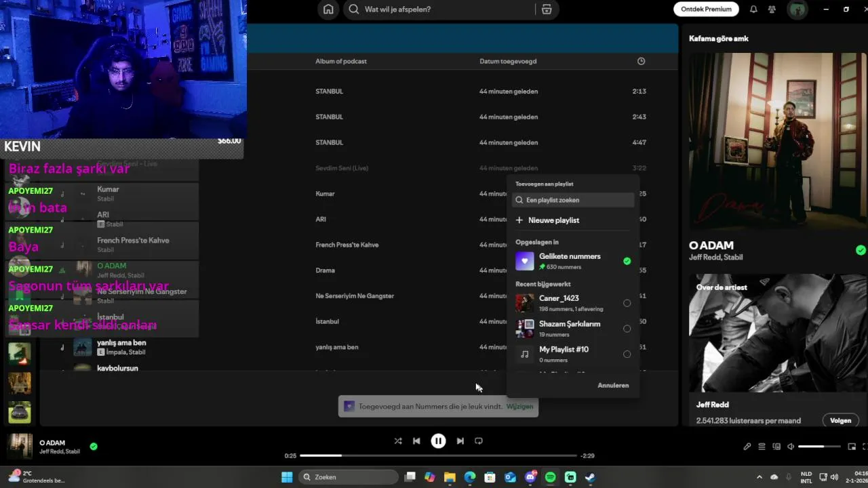
Task: Open Windows Start menu
Action: [x=287, y=477]
